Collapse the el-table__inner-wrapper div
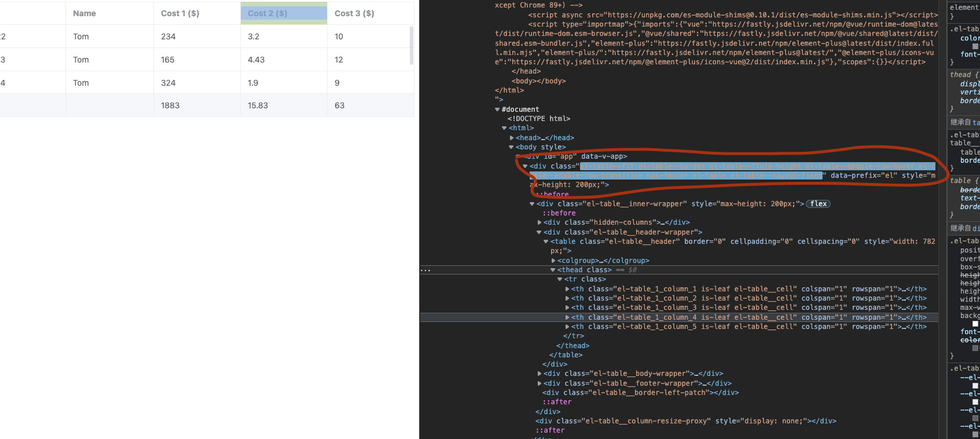 click(x=532, y=204)
